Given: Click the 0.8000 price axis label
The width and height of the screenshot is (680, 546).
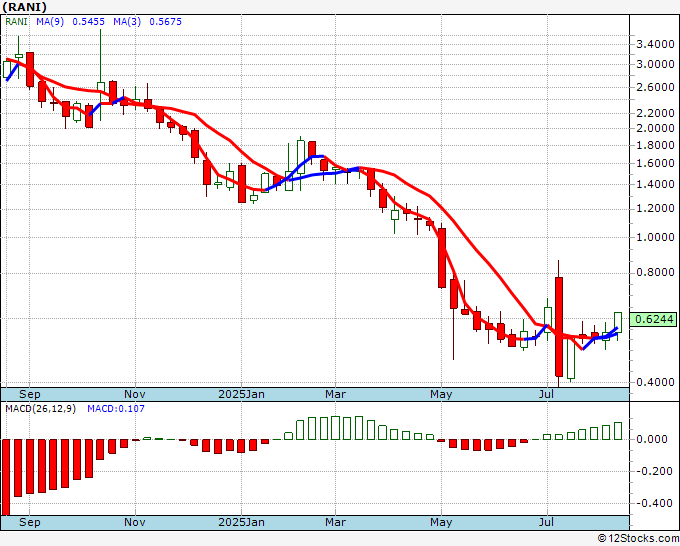Looking at the screenshot, I should 655,272.
